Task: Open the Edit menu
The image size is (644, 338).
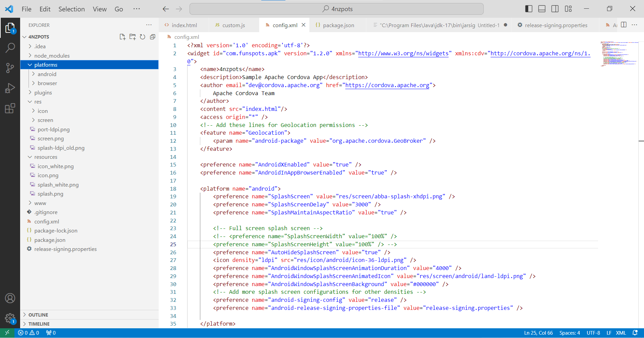Action: pos(45,9)
